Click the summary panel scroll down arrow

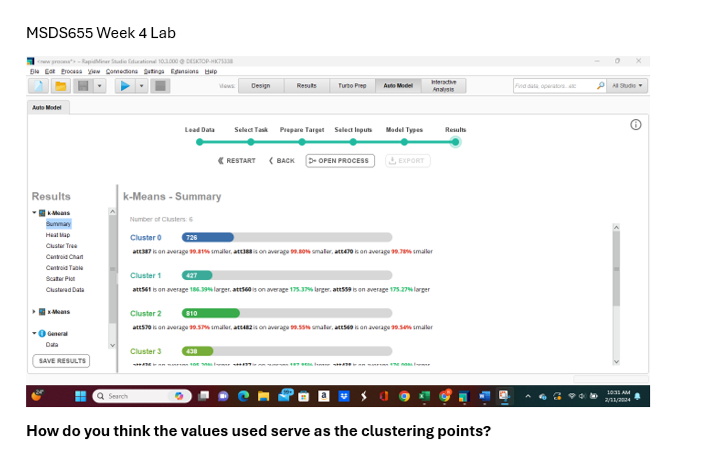[x=616, y=361]
